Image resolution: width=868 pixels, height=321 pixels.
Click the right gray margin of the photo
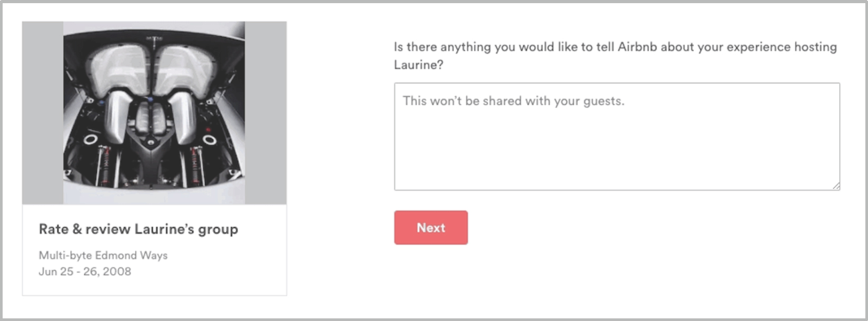point(265,113)
